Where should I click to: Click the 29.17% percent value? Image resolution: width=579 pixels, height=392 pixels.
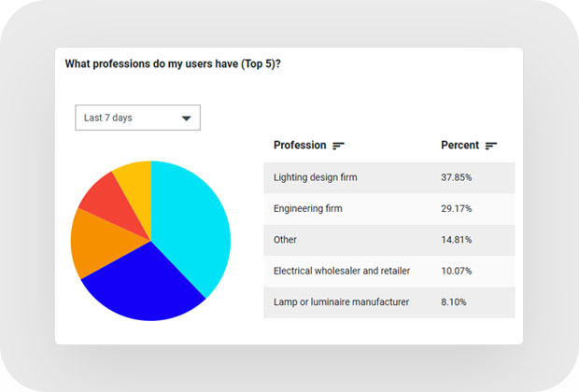[457, 208]
